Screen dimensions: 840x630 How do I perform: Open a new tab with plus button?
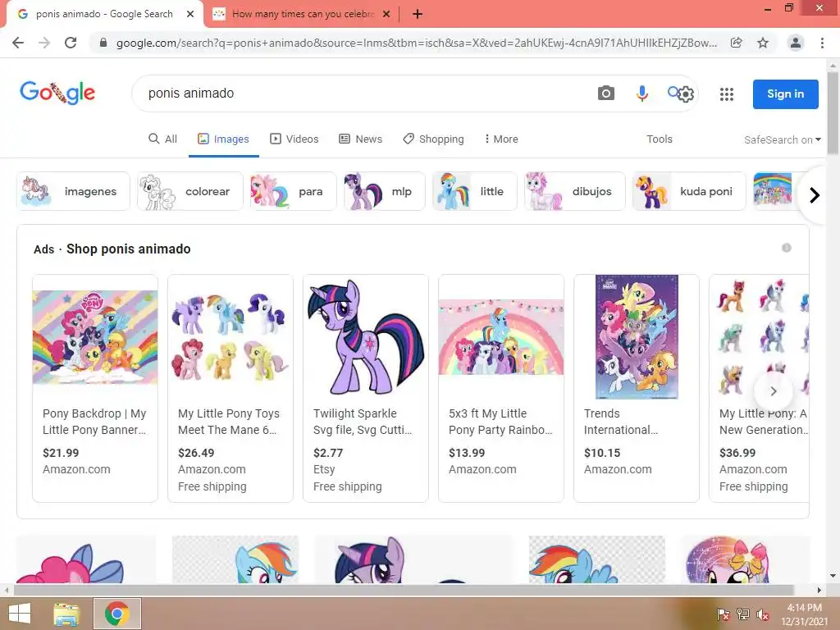click(x=418, y=14)
